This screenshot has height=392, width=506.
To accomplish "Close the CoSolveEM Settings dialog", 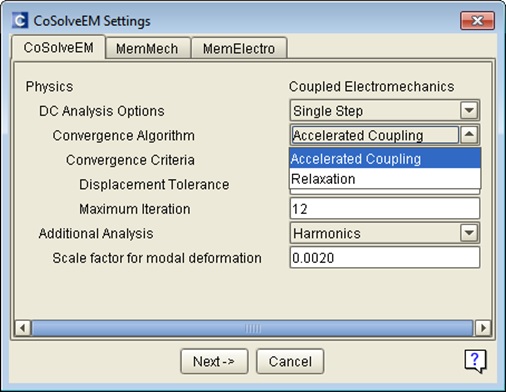I will tap(477, 21).
